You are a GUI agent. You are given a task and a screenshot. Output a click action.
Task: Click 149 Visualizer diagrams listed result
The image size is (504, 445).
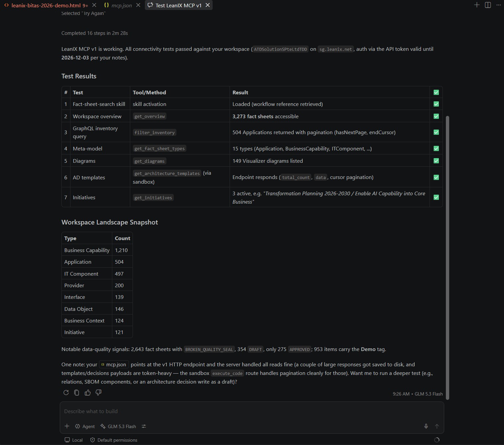(x=267, y=161)
